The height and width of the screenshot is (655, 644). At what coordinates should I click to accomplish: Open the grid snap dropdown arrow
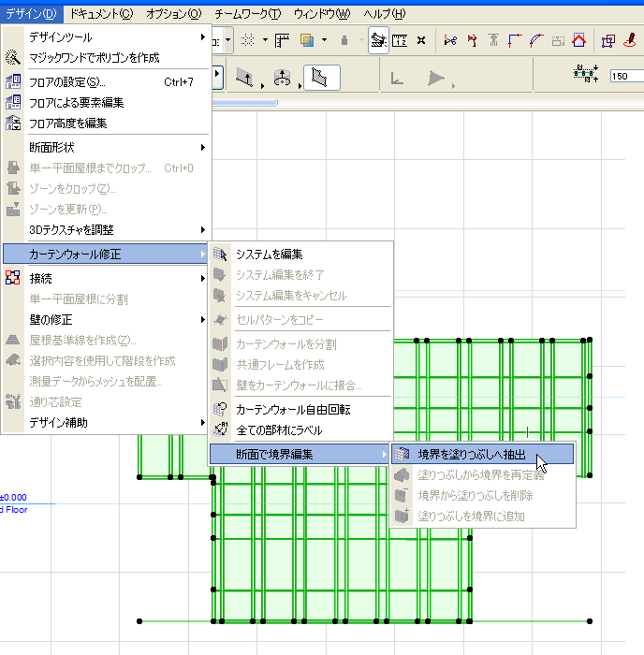click(265, 40)
